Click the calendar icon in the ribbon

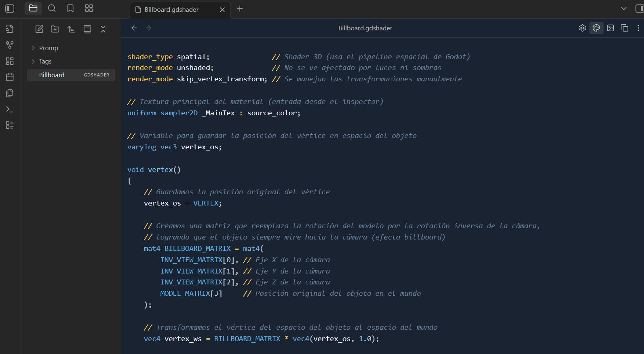tap(10, 77)
